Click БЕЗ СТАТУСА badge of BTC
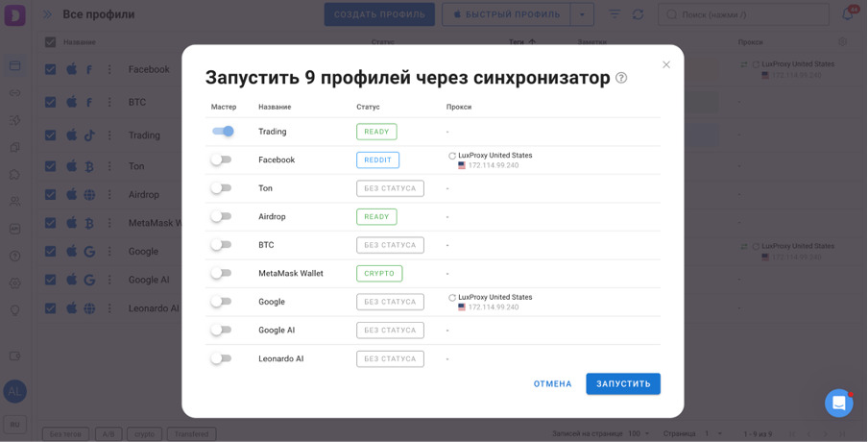868x442 pixels. coord(390,245)
